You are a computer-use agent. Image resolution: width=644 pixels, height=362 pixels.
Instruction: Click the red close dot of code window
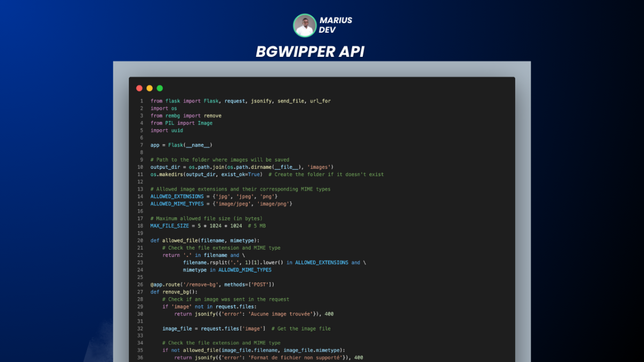pyautogui.click(x=140, y=88)
